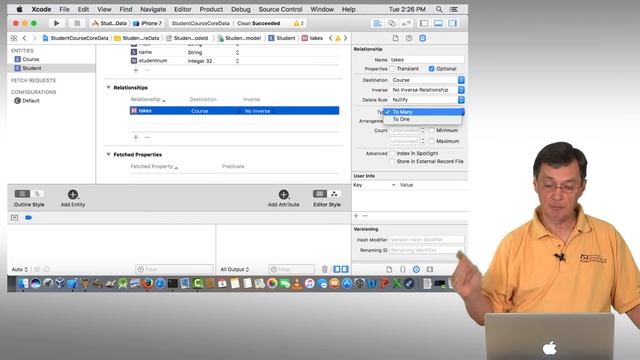Click the Stud...Data scheme selector
The width and height of the screenshot is (640, 360).
(x=109, y=23)
